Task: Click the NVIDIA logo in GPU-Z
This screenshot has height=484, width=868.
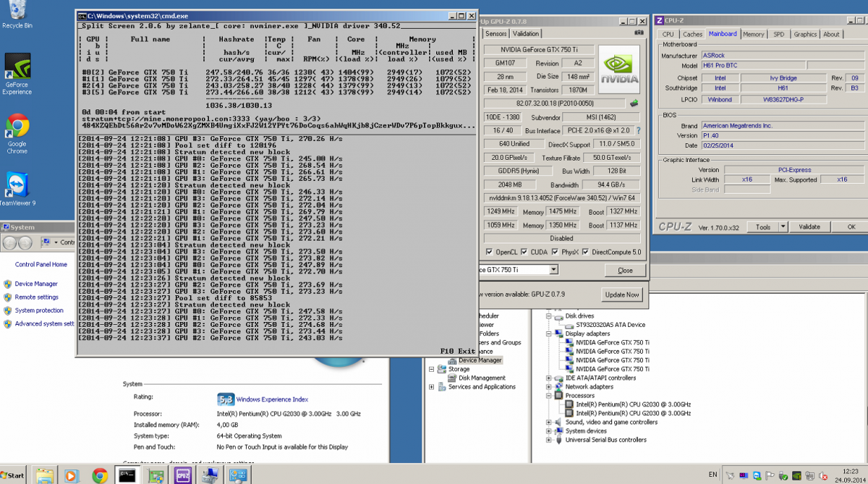Action: [619, 70]
